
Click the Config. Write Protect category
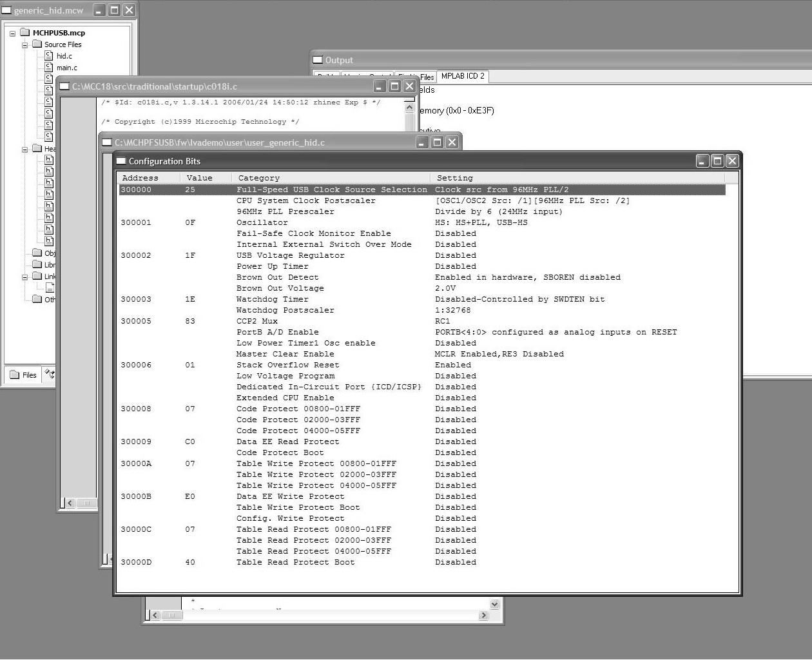point(290,518)
